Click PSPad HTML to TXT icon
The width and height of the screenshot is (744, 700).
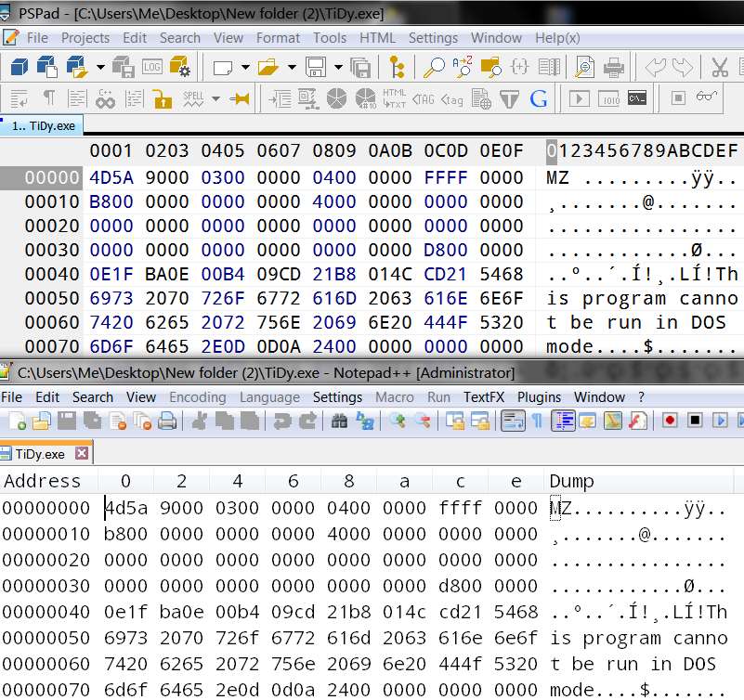pos(395,98)
